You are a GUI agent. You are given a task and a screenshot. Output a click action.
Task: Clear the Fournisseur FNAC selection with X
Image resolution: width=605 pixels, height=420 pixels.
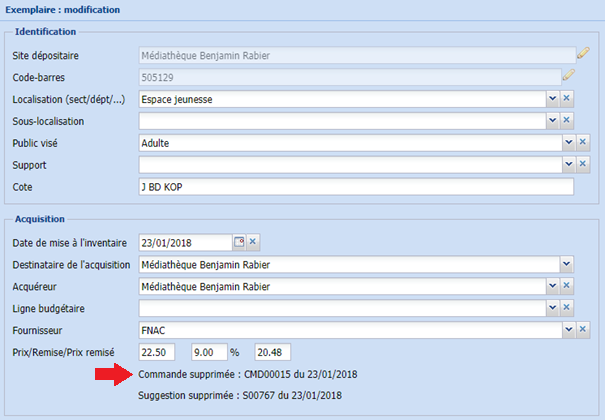point(583,328)
